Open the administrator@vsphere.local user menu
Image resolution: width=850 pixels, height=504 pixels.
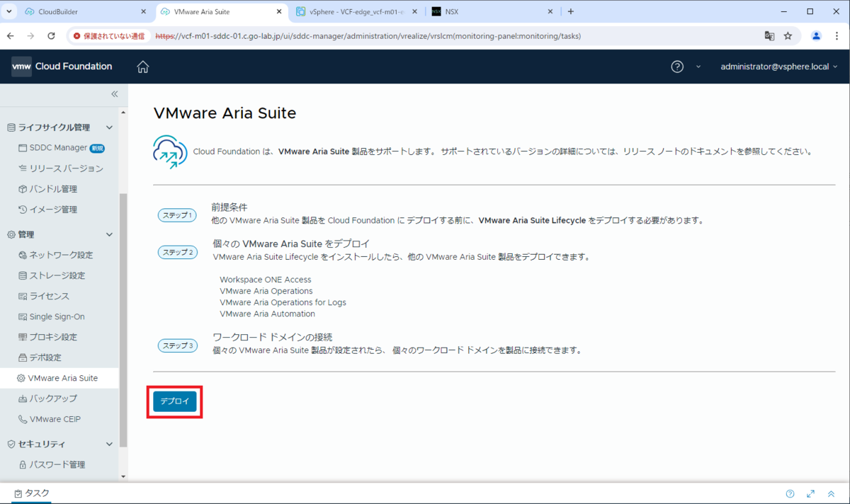779,67
